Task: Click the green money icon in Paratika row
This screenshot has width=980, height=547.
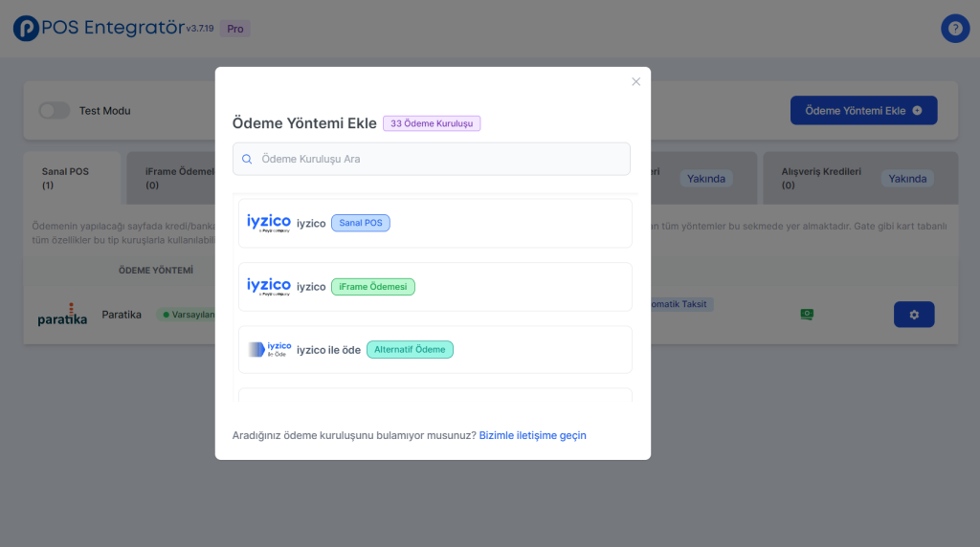Action: 807,315
